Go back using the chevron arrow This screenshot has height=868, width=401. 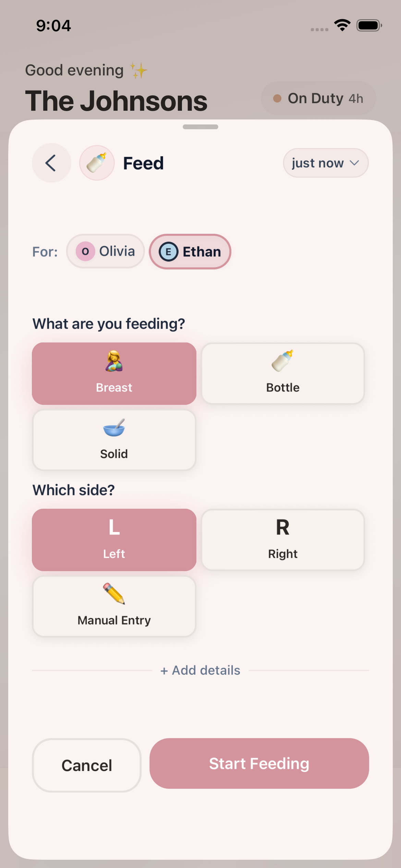(x=51, y=163)
